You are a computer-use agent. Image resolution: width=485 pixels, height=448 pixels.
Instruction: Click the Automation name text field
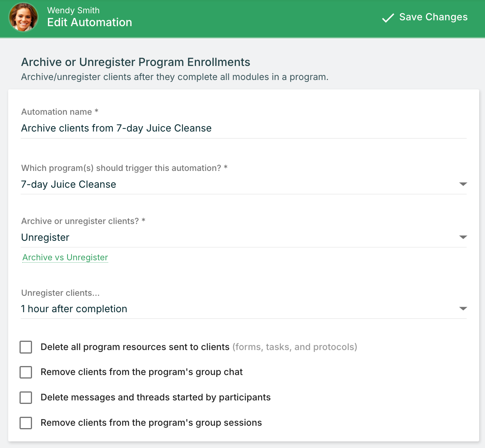(x=243, y=128)
